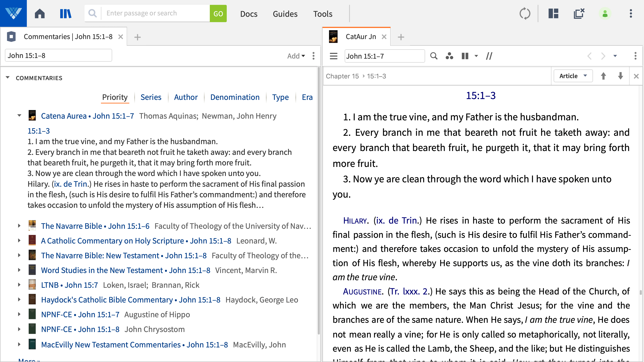This screenshot has height=362, width=644.
Task: Click the close all panels icon
Action: pyautogui.click(x=579, y=13)
